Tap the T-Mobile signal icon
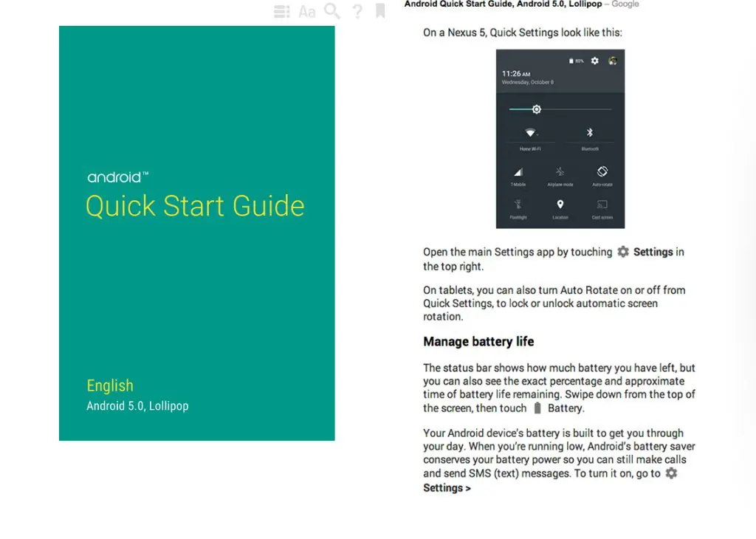 point(518,172)
